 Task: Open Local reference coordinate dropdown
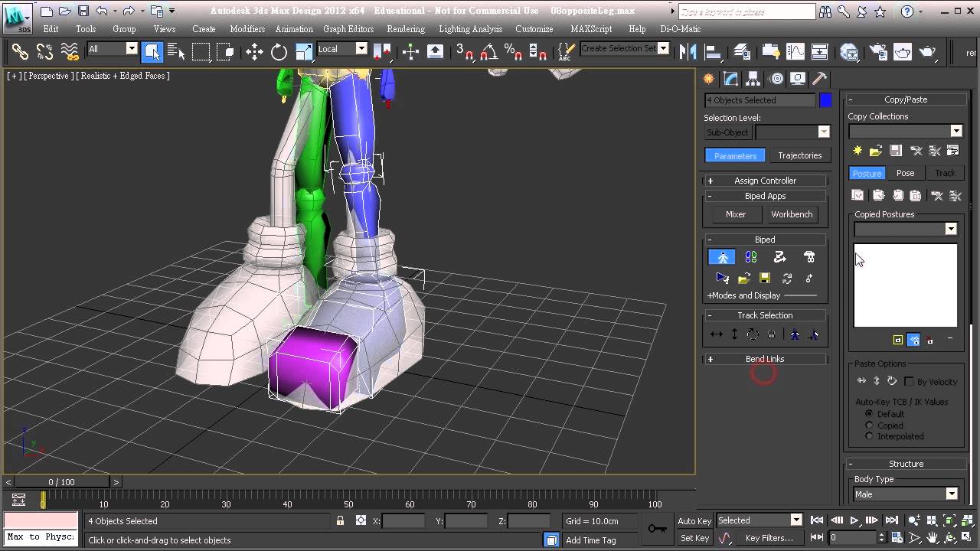342,49
